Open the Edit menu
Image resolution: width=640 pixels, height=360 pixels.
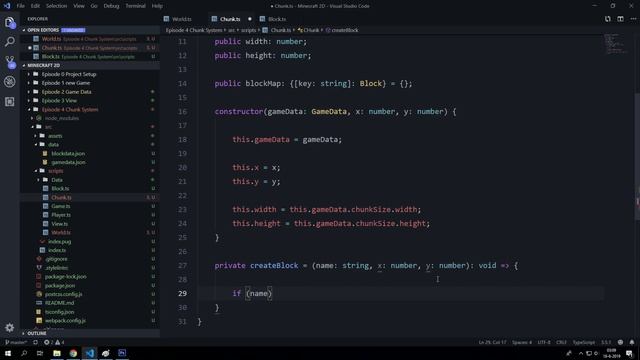coord(36,6)
